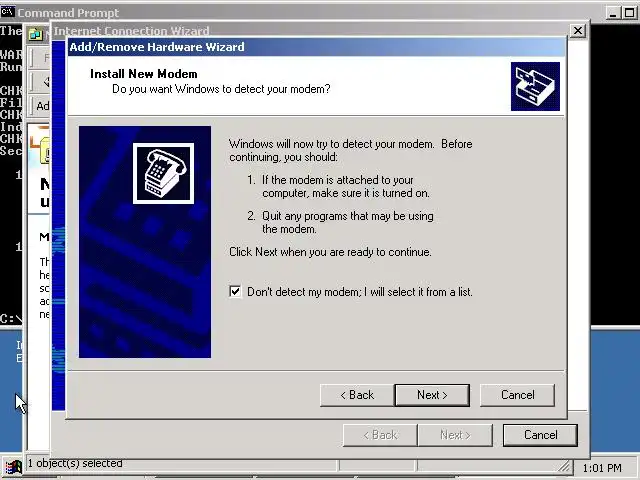Go Back in Add/Remove Hardware Wizard
The image size is (640, 480).
point(357,395)
